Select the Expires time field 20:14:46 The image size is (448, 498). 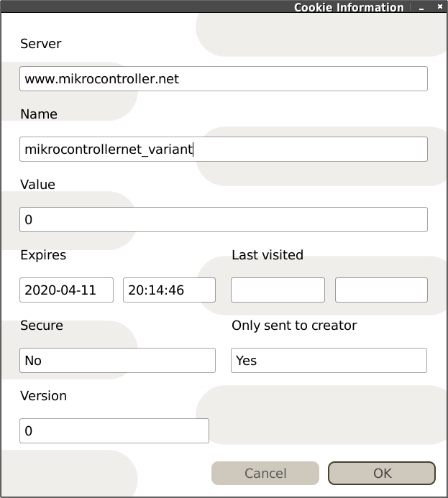170,290
